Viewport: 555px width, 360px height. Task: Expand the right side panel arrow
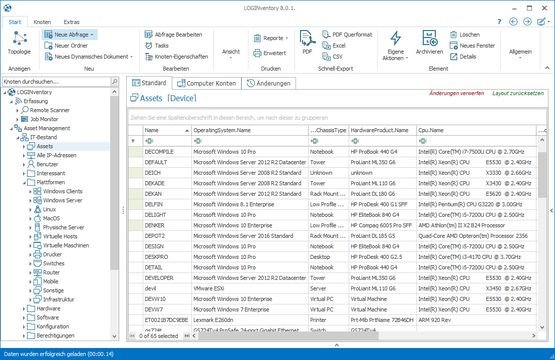click(551, 211)
